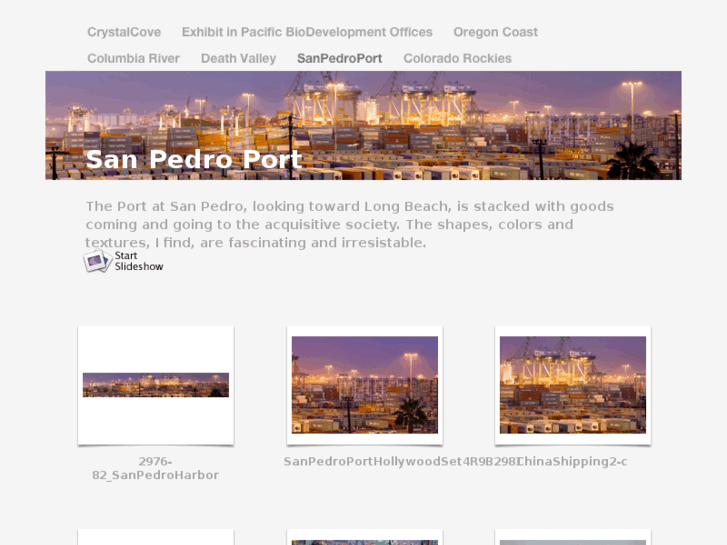727x545 pixels.
Task: Click the San Pedro Port heading
Action: pos(194,160)
